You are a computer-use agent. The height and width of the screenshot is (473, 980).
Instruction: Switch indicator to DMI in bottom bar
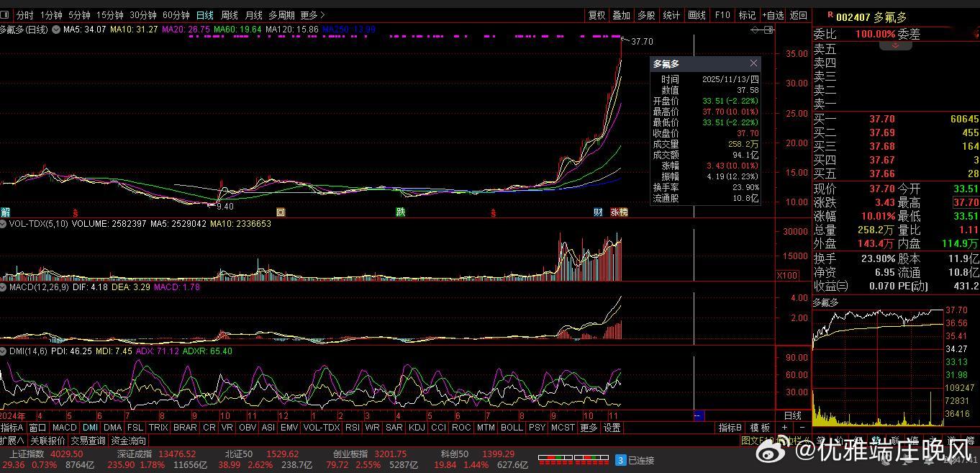pos(90,428)
